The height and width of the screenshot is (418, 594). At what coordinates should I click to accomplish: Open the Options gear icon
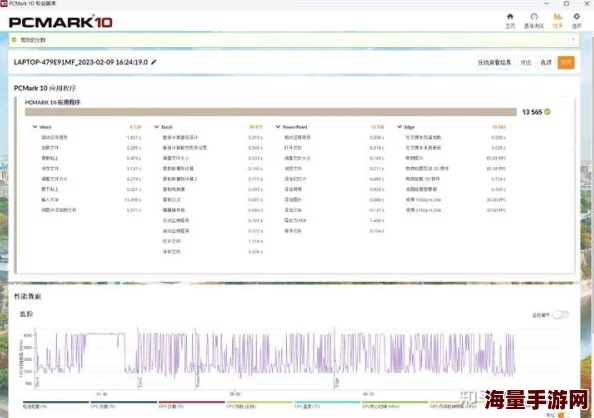point(576,17)
